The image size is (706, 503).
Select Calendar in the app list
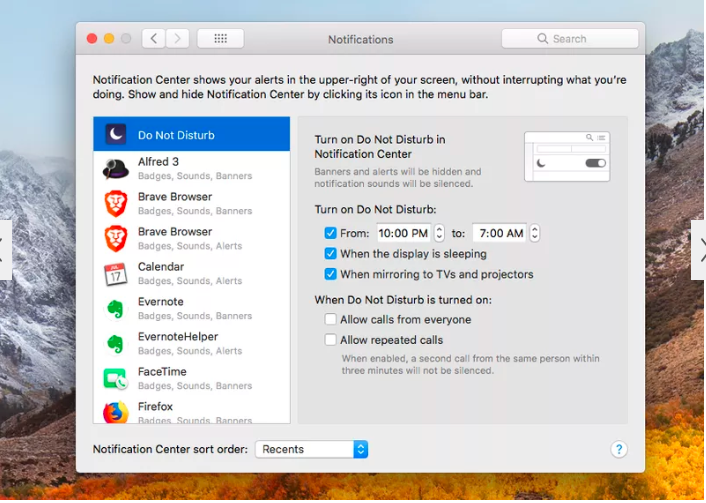tap(192, 274)
